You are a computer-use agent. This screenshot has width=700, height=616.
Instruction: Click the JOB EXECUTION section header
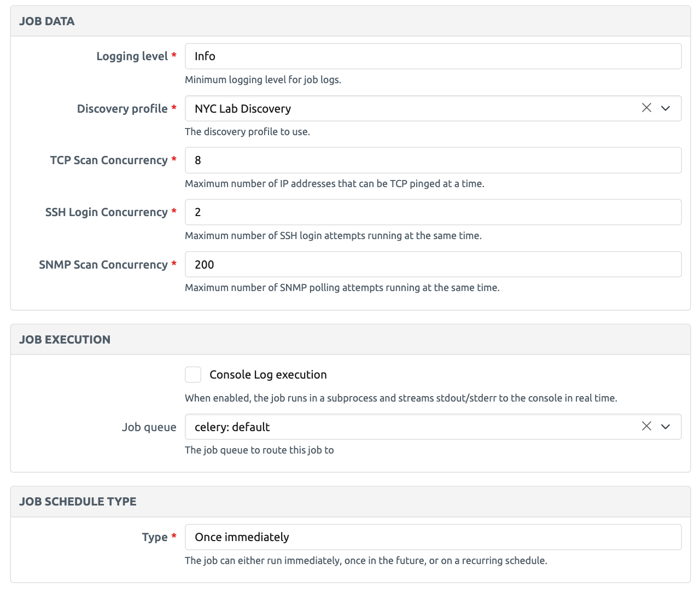click(x=65, y=340)
